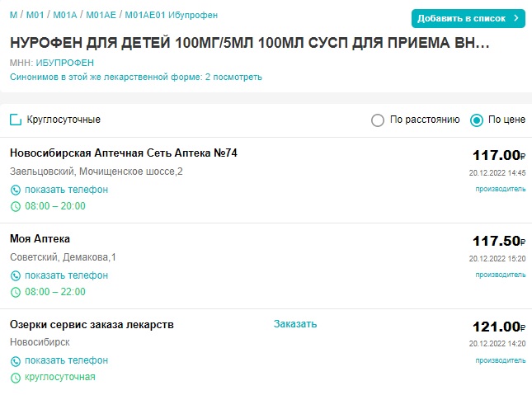532x395 pixels.
Task: Click phone icon in Озерки row
Action: click(16, 361)
